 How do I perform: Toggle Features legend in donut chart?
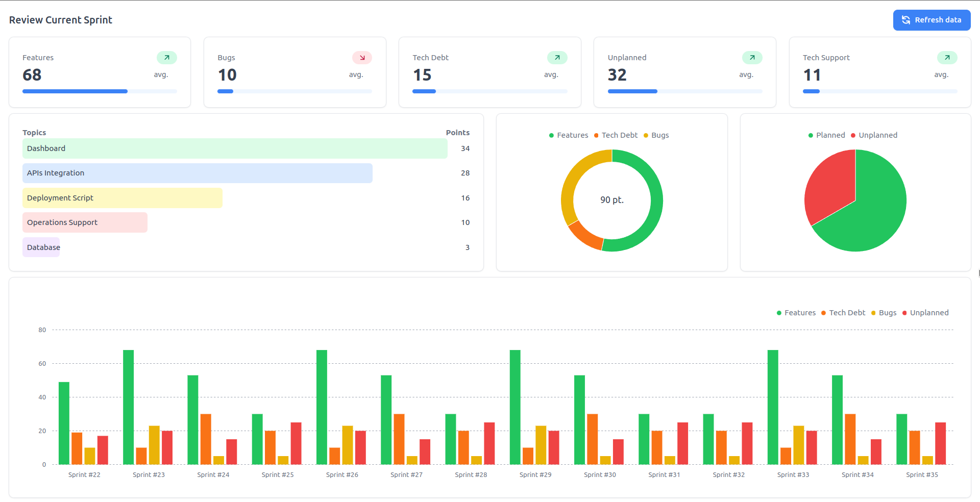point(568,135)
